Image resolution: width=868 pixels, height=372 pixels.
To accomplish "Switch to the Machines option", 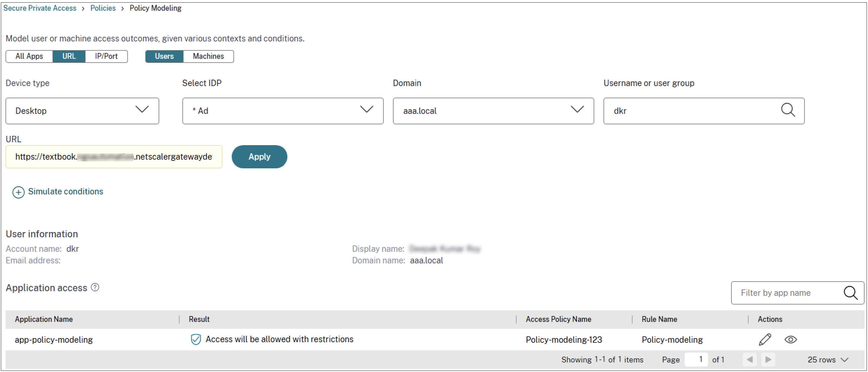I will coord(208,56).
